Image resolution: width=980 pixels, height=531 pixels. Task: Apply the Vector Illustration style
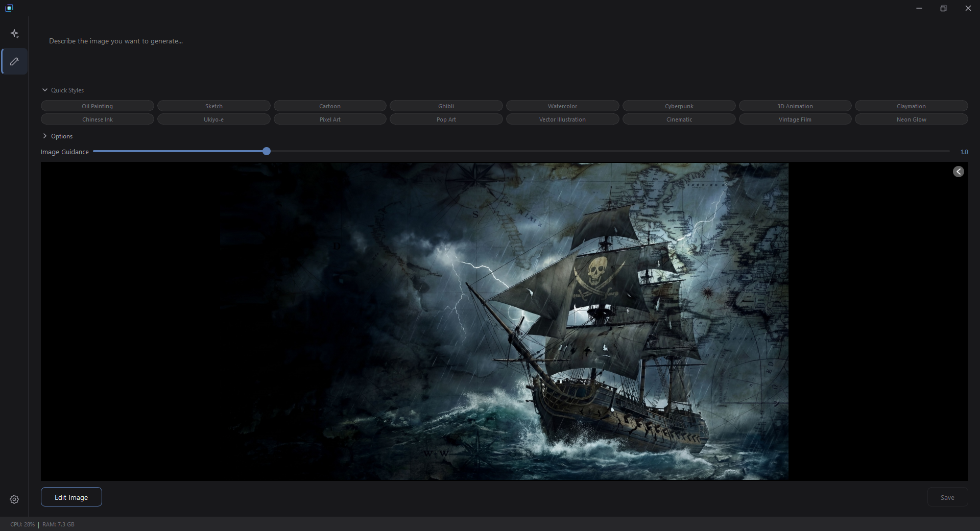[563, 119]
